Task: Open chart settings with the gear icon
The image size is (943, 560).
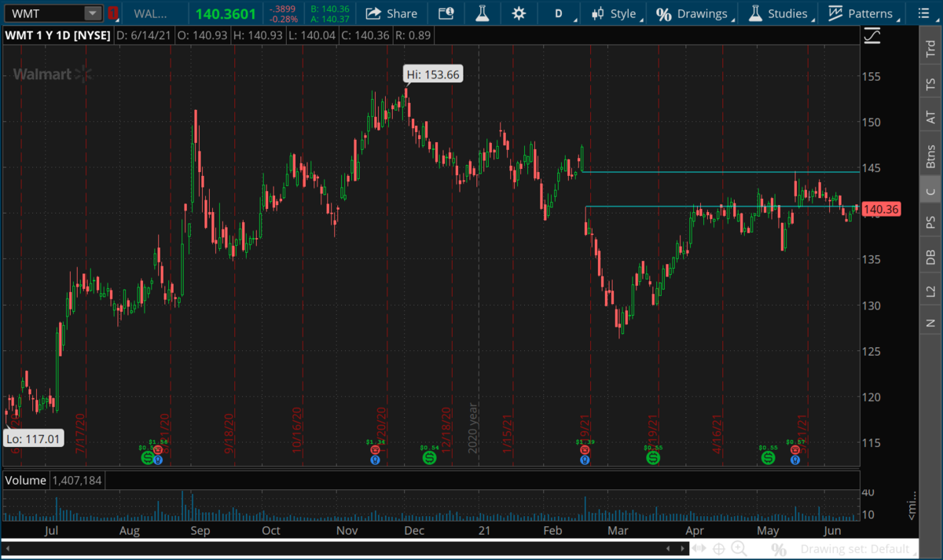Action: coord(519,13)
